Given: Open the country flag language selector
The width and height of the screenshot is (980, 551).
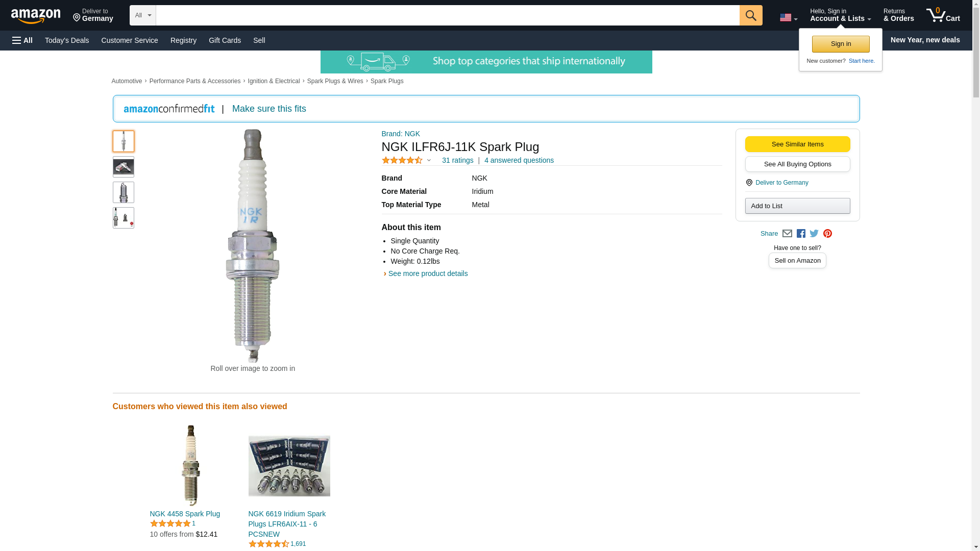Looking at the screenshot, I should pos(788,18).
